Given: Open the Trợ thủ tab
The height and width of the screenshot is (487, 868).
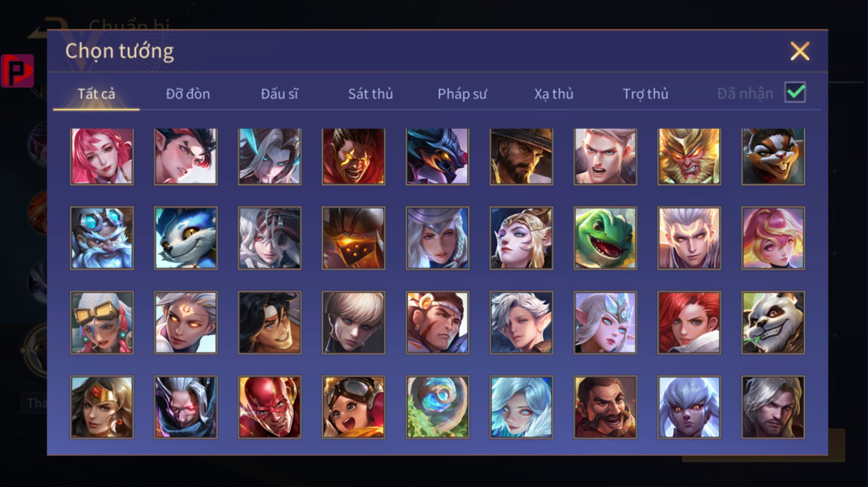Looking at the screenshot, I should (645, 94).
